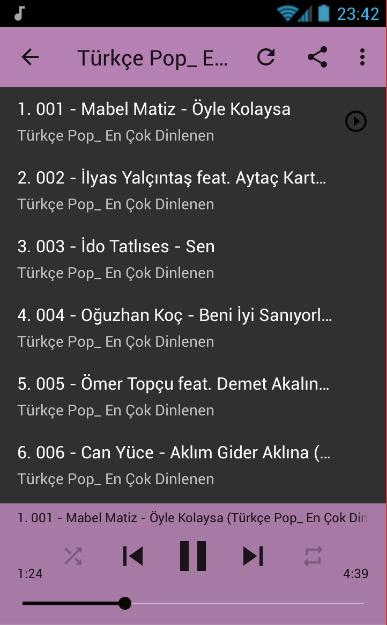Play track 006 Can Yüce
387x625 pixels.
point(193,465)
